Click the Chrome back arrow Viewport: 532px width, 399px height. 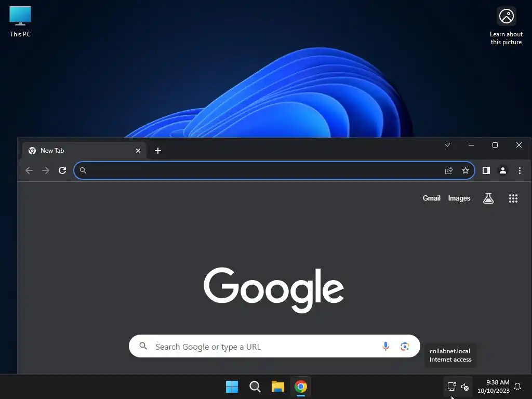(x=29, y=170)
